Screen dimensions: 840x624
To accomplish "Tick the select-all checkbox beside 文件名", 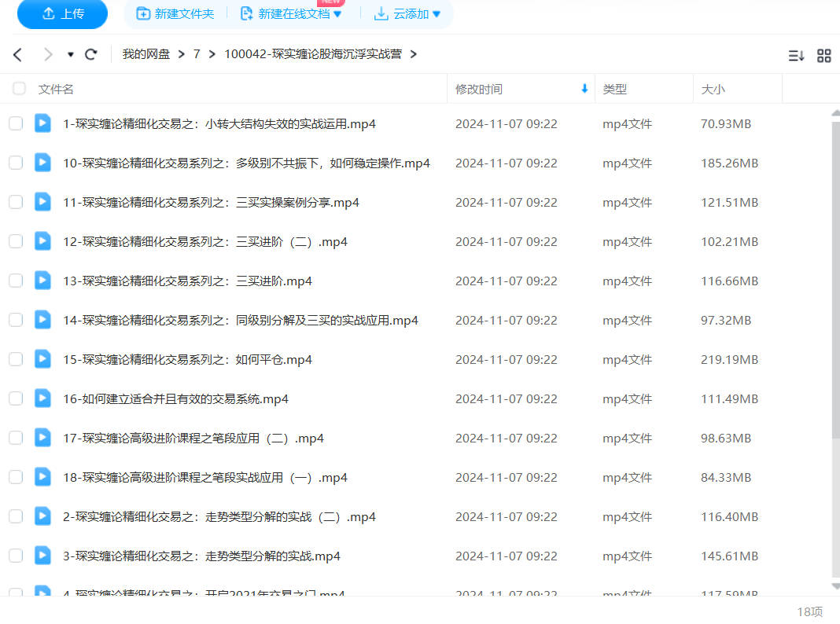I will pyautogui.click(x=19, y=88).
